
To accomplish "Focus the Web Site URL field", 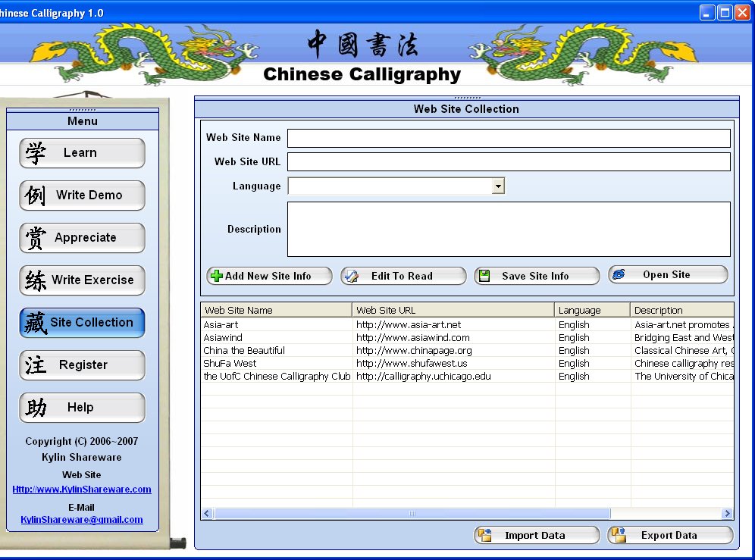I will point(509,162).
